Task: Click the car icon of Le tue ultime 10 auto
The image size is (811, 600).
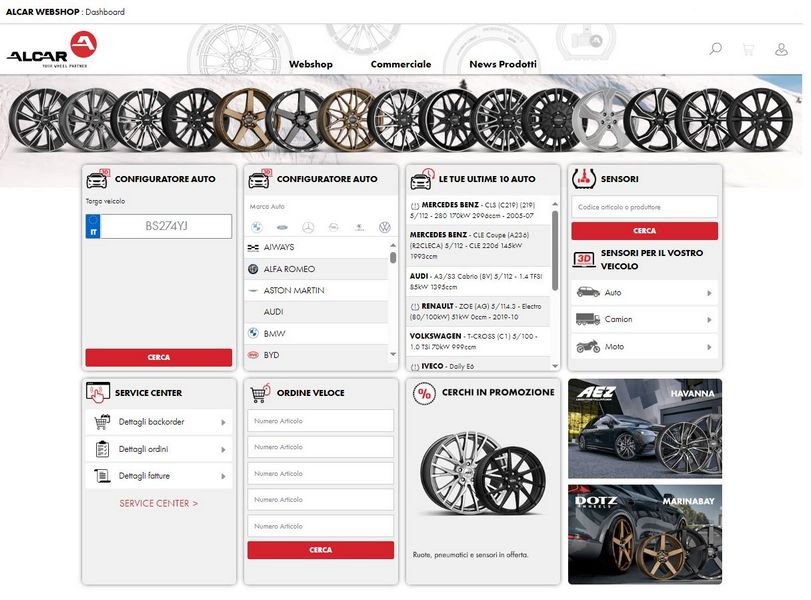Action: pos(422,179)
